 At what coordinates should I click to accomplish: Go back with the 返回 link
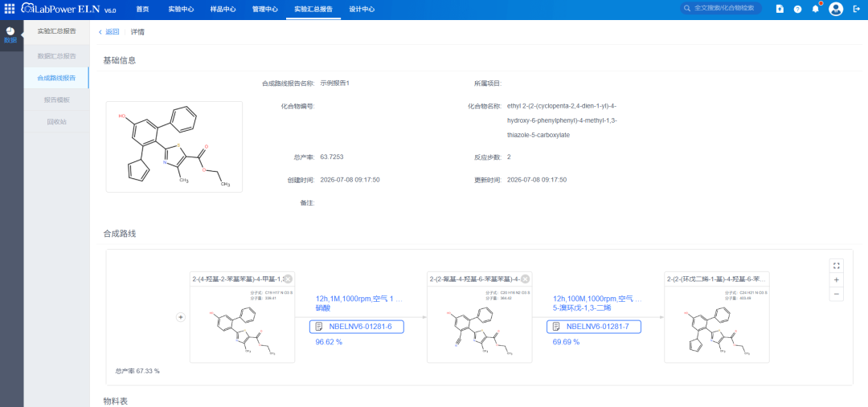(x=109, y=32)
